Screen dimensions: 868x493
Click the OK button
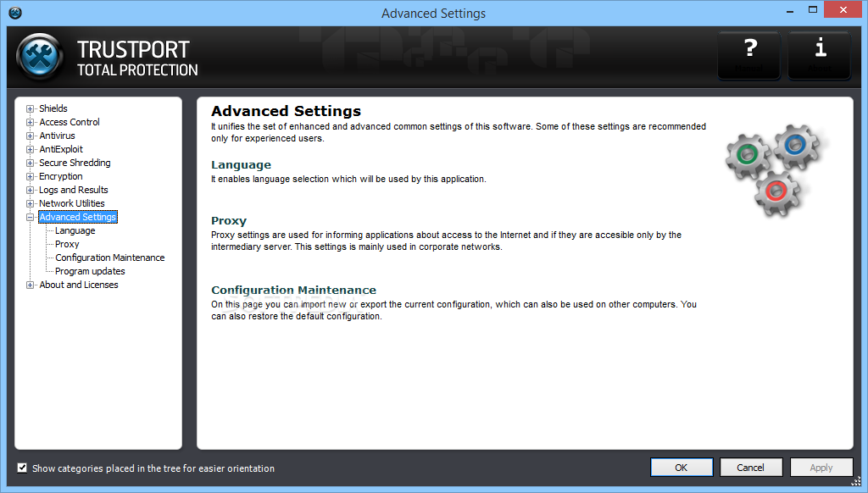[682, 468]
